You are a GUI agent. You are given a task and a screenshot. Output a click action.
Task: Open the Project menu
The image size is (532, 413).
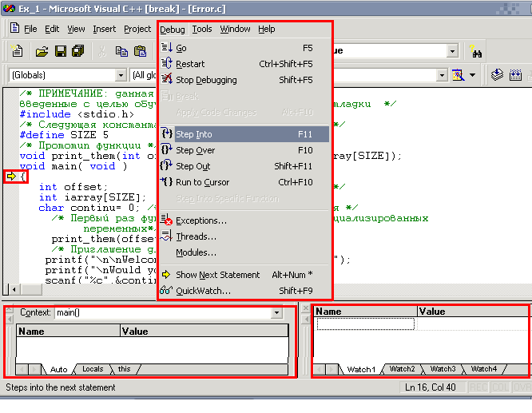click(137, 29)
